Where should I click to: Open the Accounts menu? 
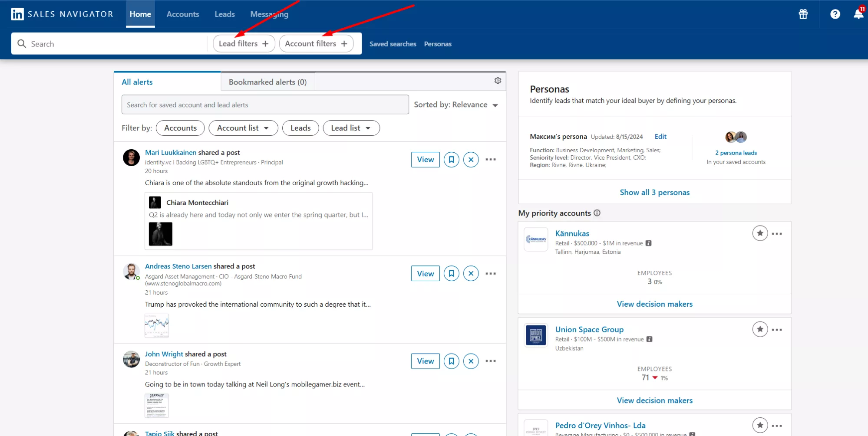183,14
